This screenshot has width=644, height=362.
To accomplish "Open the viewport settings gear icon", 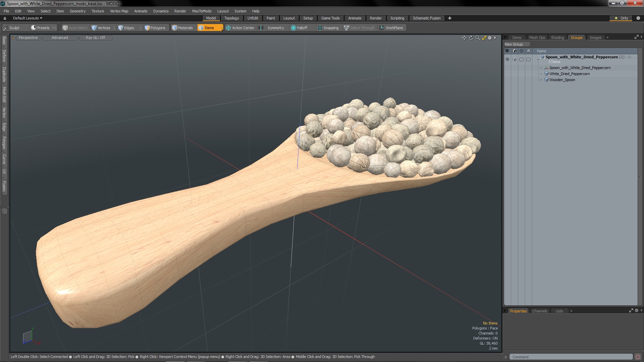I will [490, 38].
